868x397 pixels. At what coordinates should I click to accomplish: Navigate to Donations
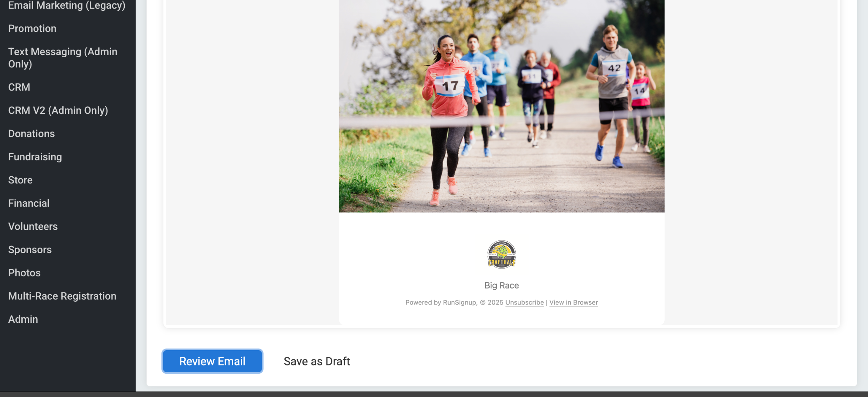(32, 134)
